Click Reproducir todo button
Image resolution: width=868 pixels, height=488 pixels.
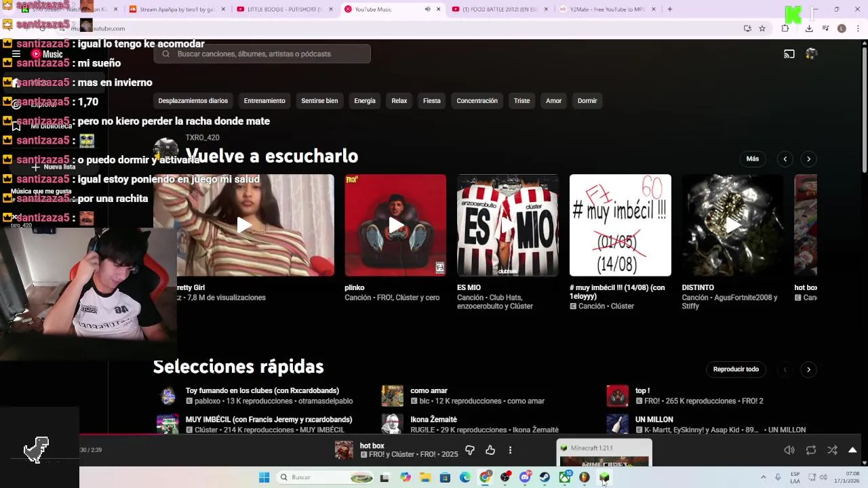(736, 369)
